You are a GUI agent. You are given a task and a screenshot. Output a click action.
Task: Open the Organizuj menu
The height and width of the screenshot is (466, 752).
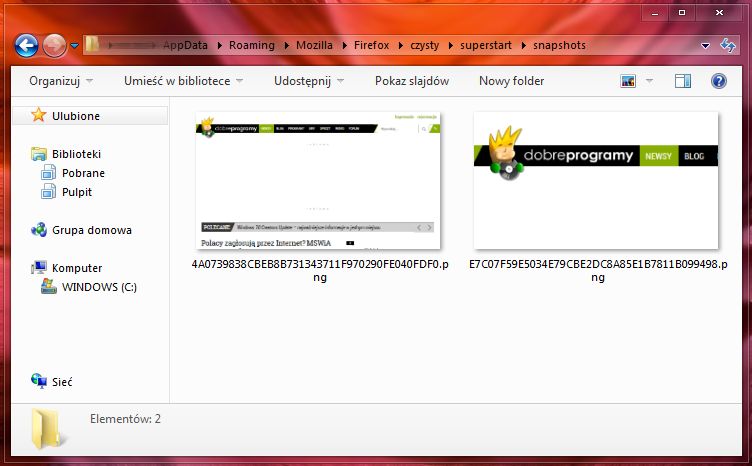click(x=60, y=81)
